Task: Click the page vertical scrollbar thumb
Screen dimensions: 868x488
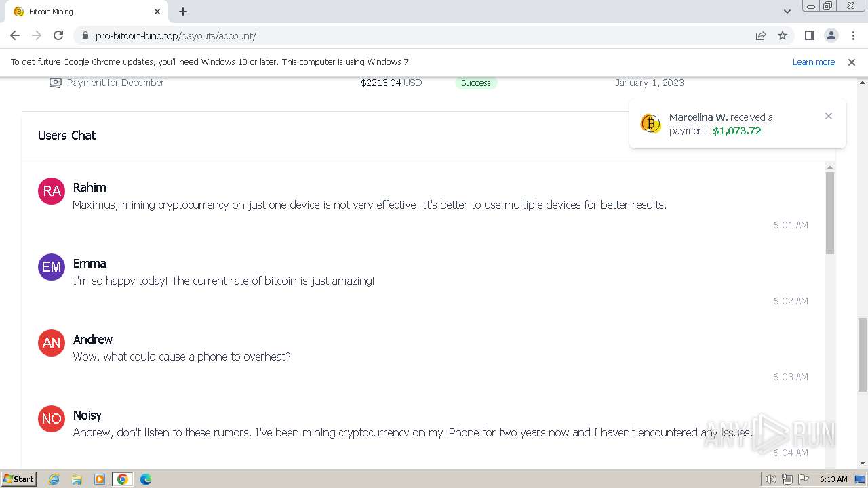Action: coord(863,354)
